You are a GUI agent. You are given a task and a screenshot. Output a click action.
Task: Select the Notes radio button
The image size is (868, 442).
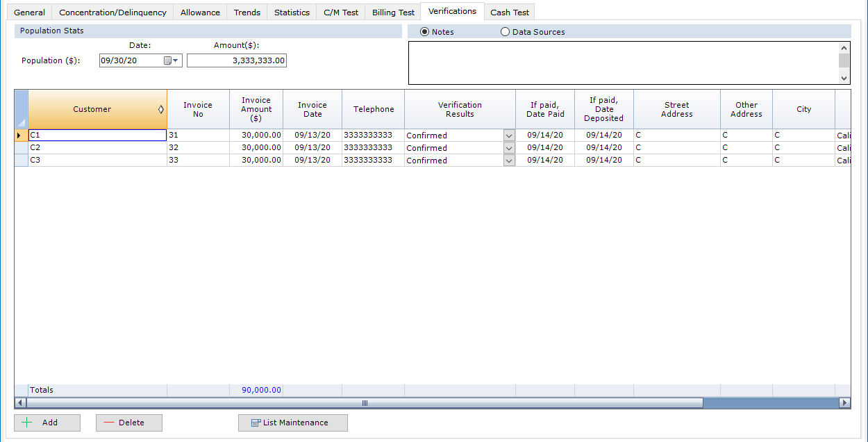[x=424, y=32]
